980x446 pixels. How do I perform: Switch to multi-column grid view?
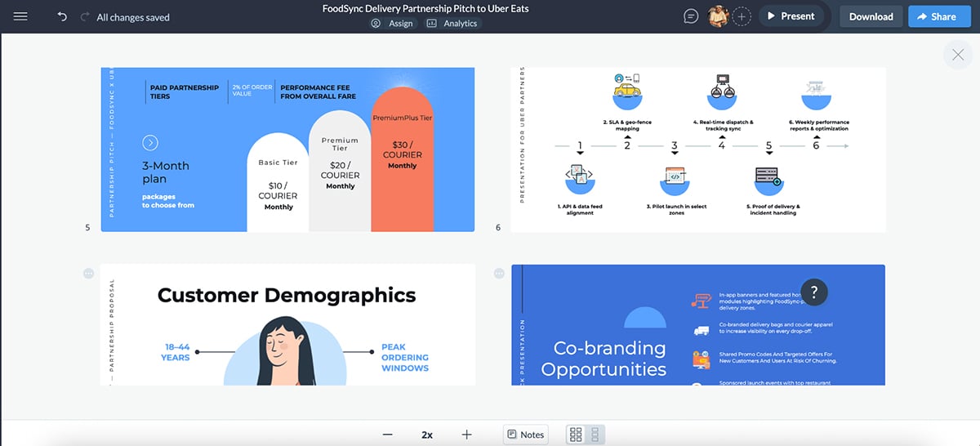576,435
